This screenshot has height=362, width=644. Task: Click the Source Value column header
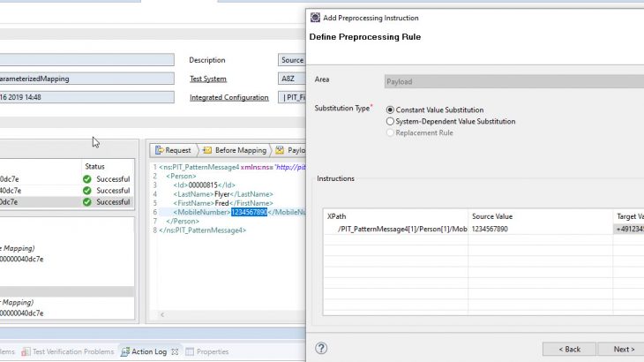point(540,216)
